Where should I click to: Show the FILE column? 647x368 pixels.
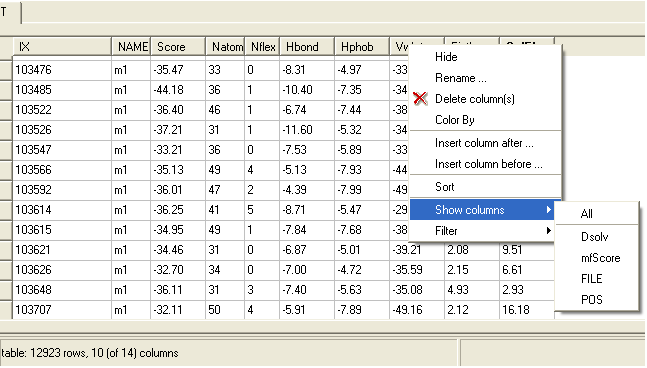591,279
